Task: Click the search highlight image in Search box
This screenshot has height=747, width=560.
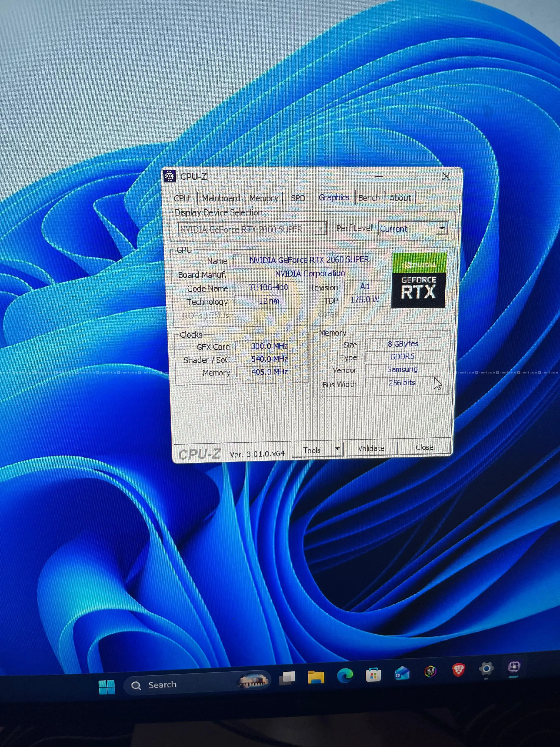Action: tap(253, 680)
